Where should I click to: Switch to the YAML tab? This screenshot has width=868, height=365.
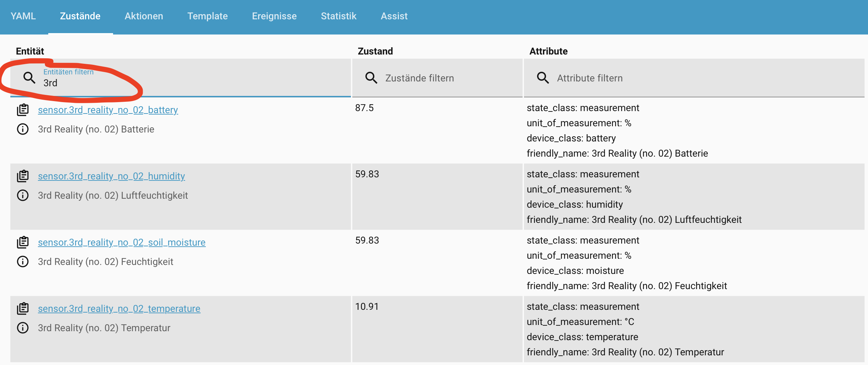[23, 16]
